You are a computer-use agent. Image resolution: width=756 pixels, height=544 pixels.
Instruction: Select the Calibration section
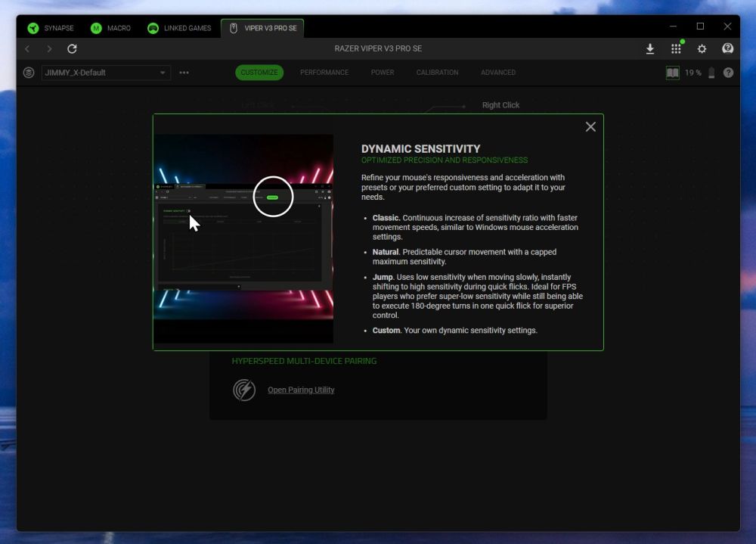click(437, 73)
